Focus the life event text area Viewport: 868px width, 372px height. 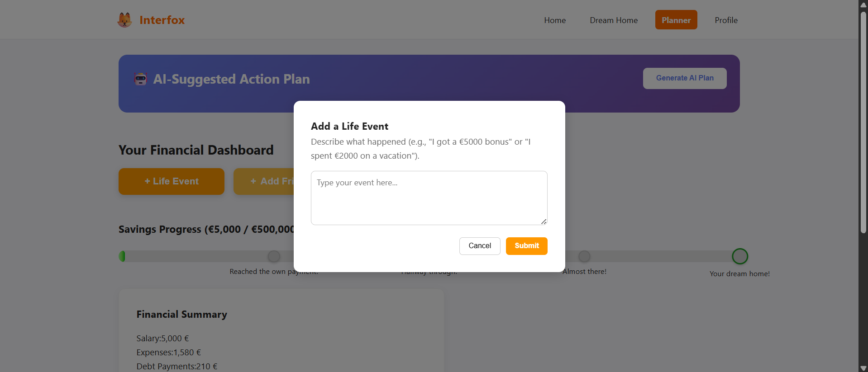click(x=429, y=198)
